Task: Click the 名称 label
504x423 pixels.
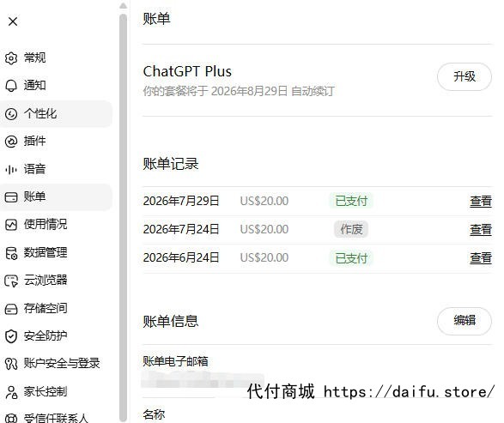Action: [x=154, y=414]
